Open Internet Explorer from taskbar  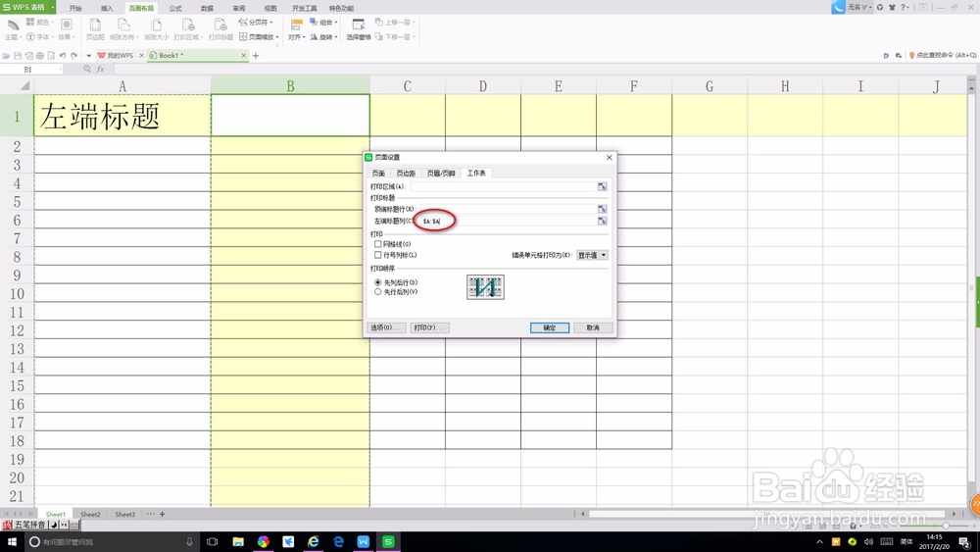(314, 542)
